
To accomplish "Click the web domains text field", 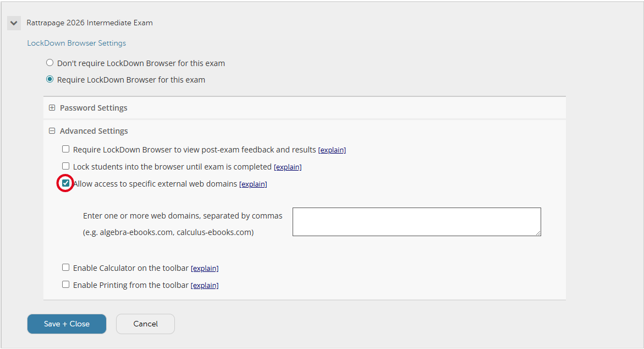I will click(x=416, y=222).
